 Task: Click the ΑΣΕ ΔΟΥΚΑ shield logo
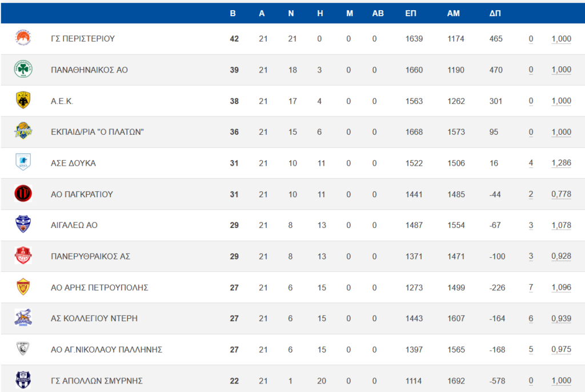23,162
